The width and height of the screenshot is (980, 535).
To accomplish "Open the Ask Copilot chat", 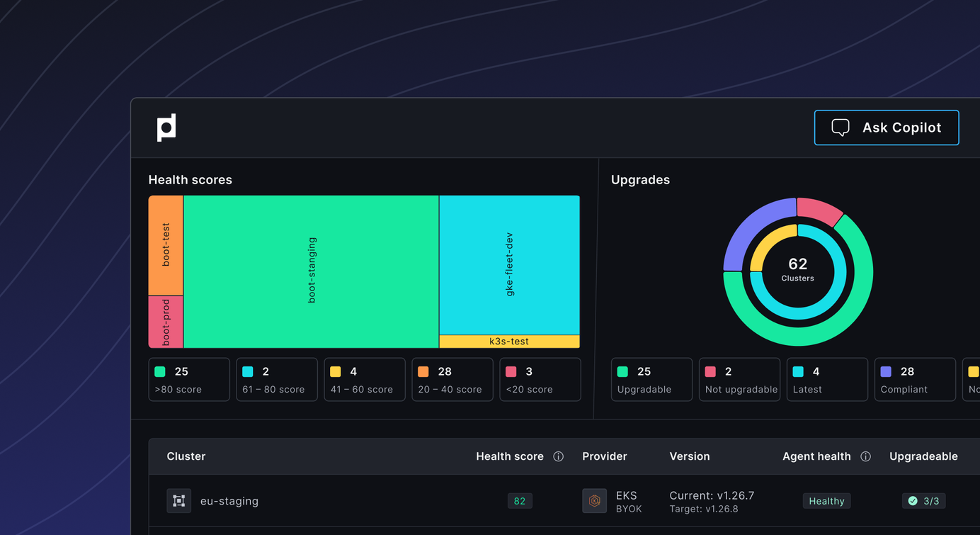I will pos(887,128).
